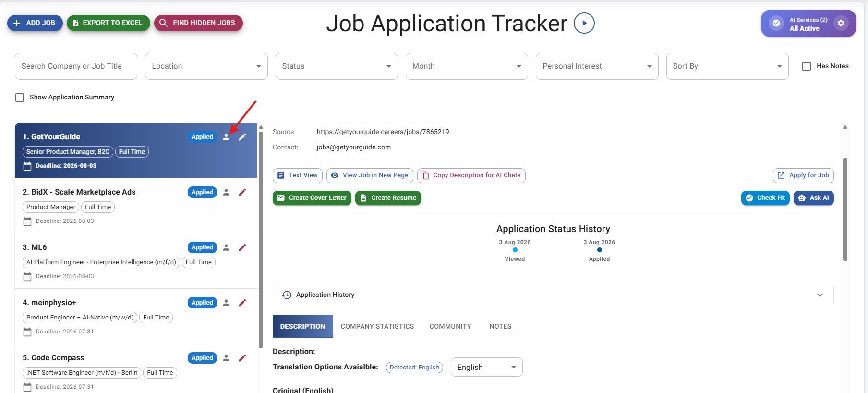Screen dimensions: 868x393
Task: Open the Personal Interest dropdown
Action: point(597,66)
